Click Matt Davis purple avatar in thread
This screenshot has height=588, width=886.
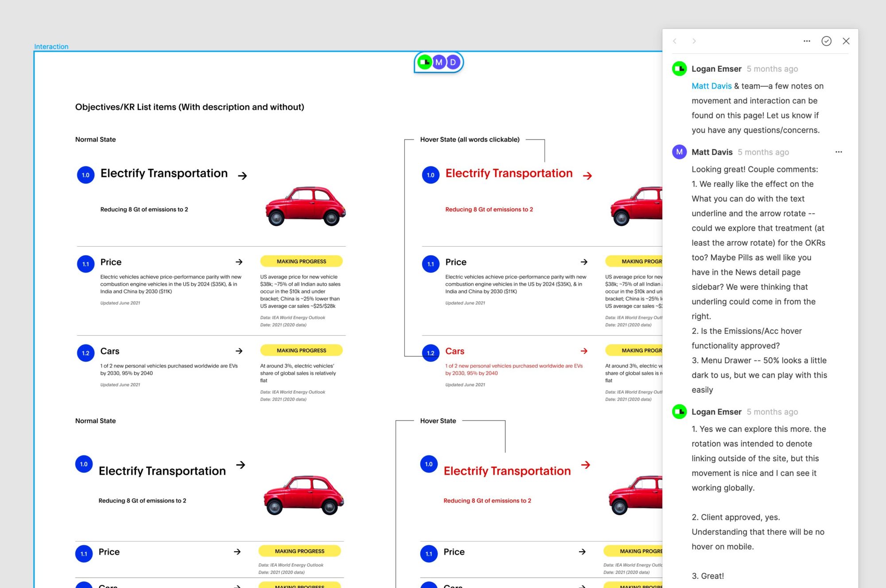(679, 152)
